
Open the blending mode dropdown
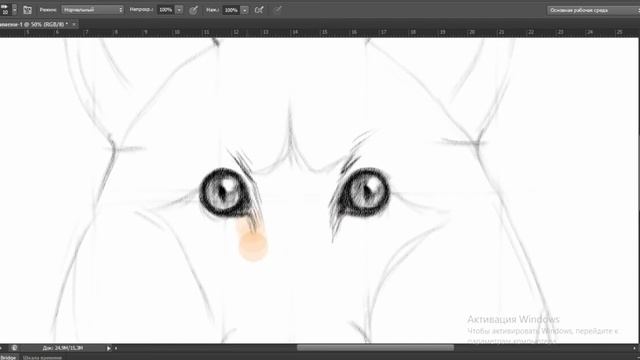click(93, 10)
